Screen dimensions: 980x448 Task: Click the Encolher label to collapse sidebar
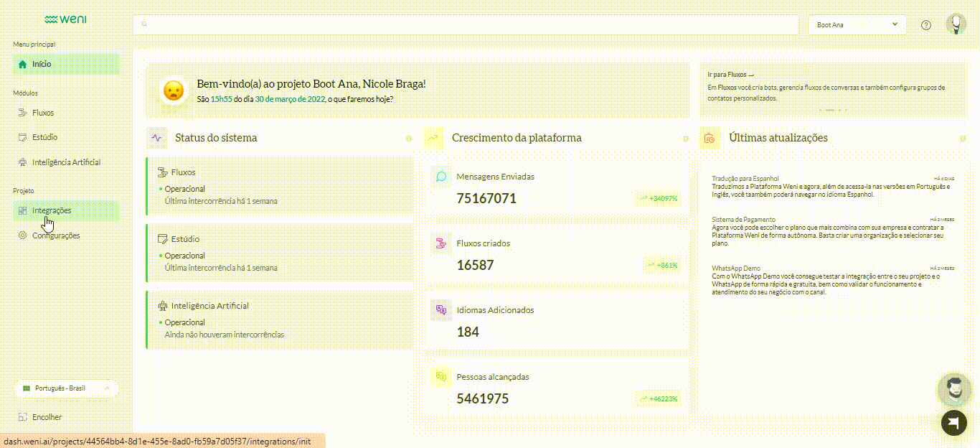47,417
